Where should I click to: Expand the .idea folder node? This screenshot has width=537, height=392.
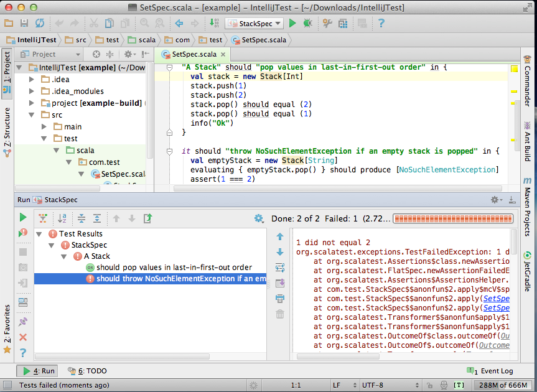(32, 80)
